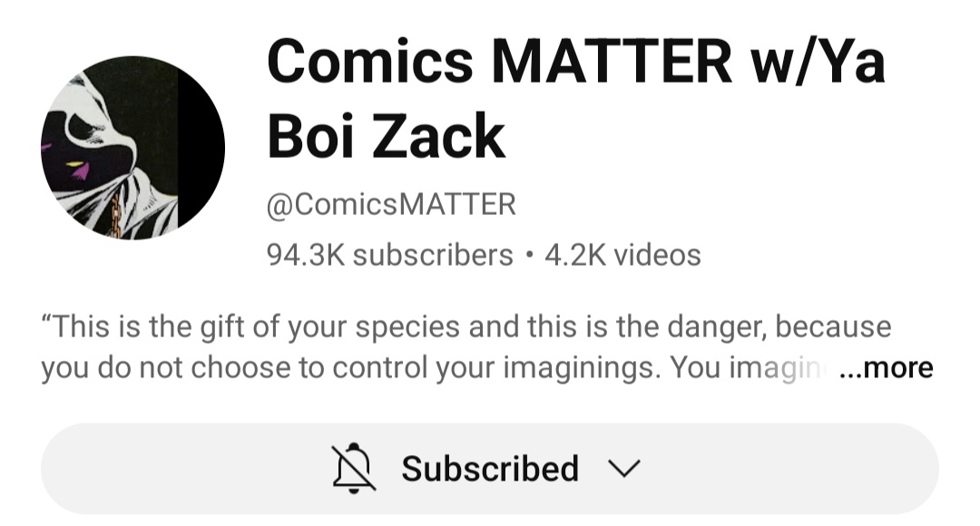Image resolution: width=980 pixels, height=526 pixels.
Task: Click the Boi Zack title text
Action: pos(386,136)
